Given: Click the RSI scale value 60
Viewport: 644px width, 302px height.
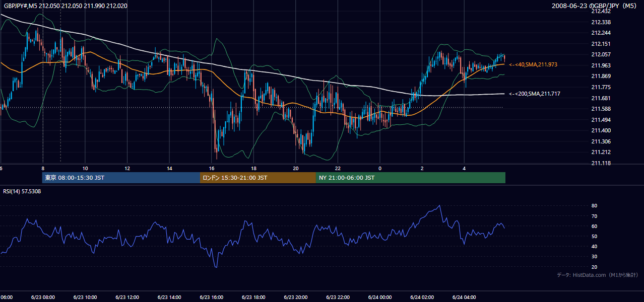Looking at the screenshot, I should pos(594,226).
